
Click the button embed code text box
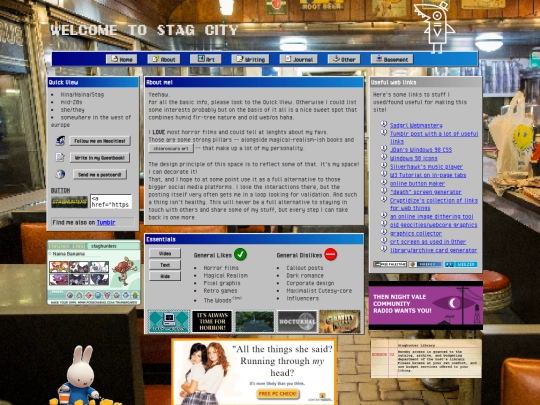(x=111, y=201)
